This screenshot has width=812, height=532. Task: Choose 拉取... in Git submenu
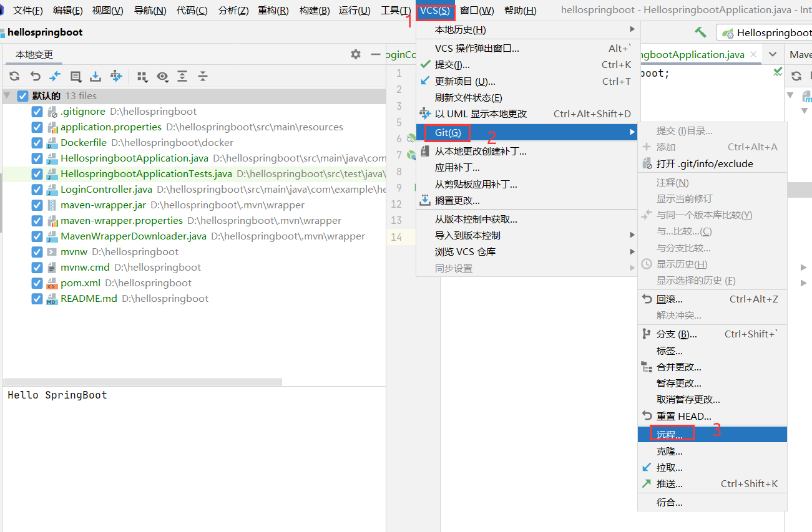coord(712,467)
